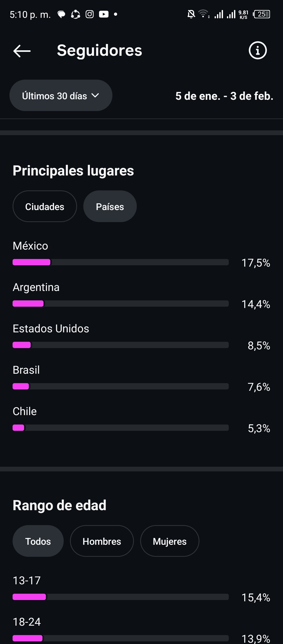Tap the Argentina country row label

click(x=36, y=287)
